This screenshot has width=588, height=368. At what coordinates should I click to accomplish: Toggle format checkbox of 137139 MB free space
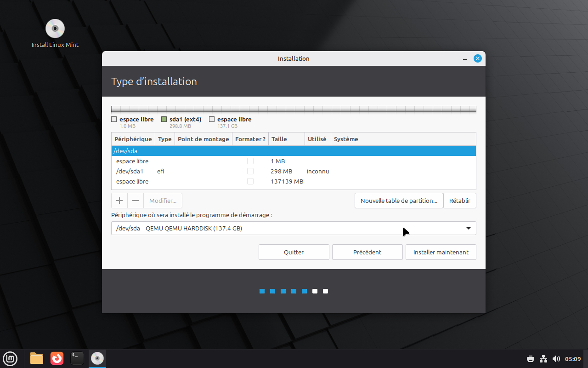pyautogui.click(x=250, y=181)
